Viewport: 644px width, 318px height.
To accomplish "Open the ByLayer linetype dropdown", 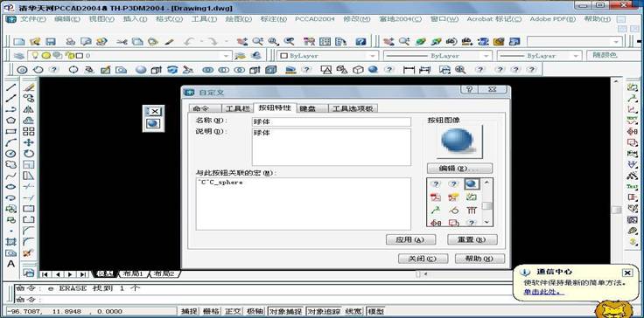I will click(x=437, y=56).
